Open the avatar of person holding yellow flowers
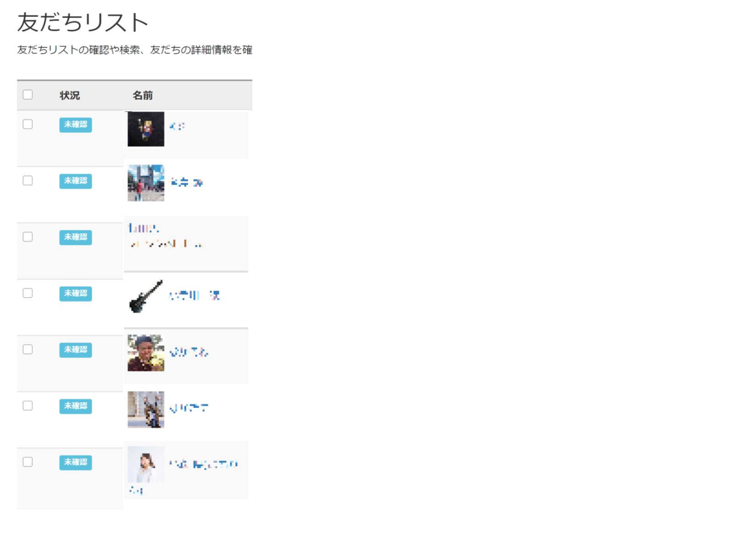Screen dimensions: 756x534 coord(146,353)
